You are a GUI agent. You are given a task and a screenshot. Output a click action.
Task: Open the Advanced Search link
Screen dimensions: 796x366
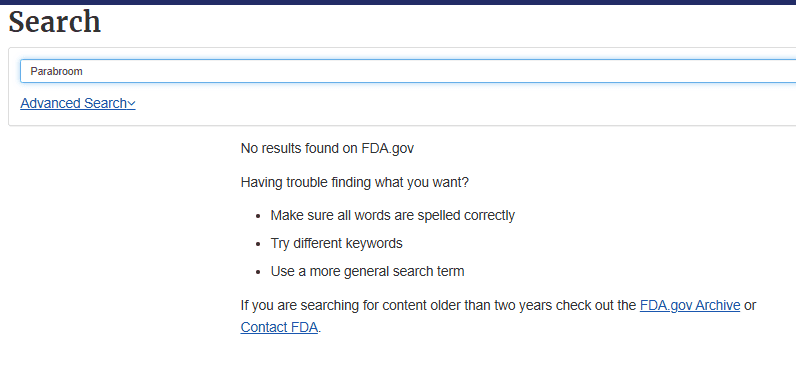click(x=78, y=103)
